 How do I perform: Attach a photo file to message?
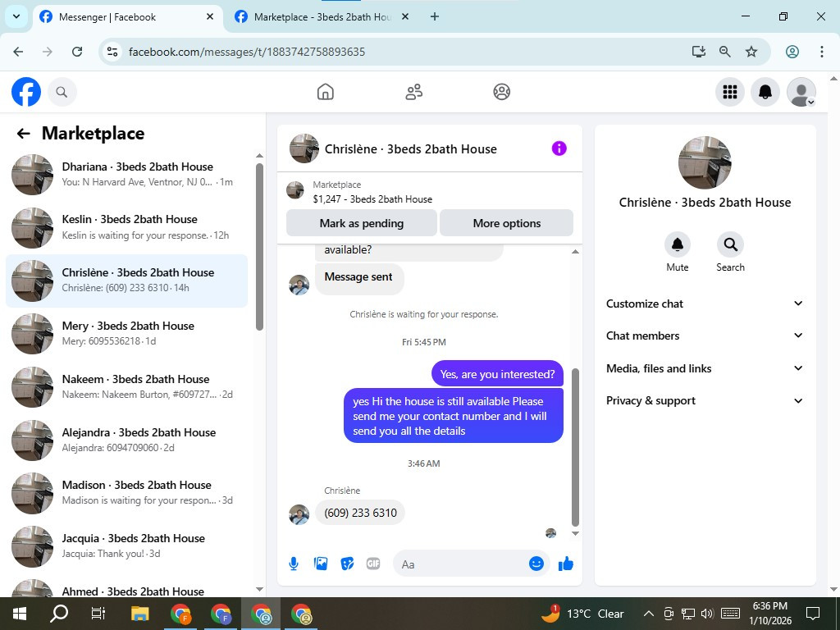click(321, 564)
